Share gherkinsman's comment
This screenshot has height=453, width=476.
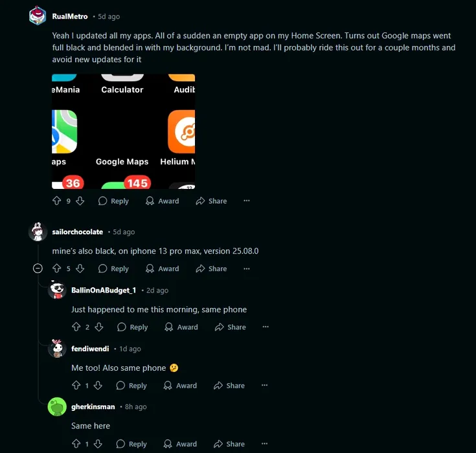tap(229, 444)
